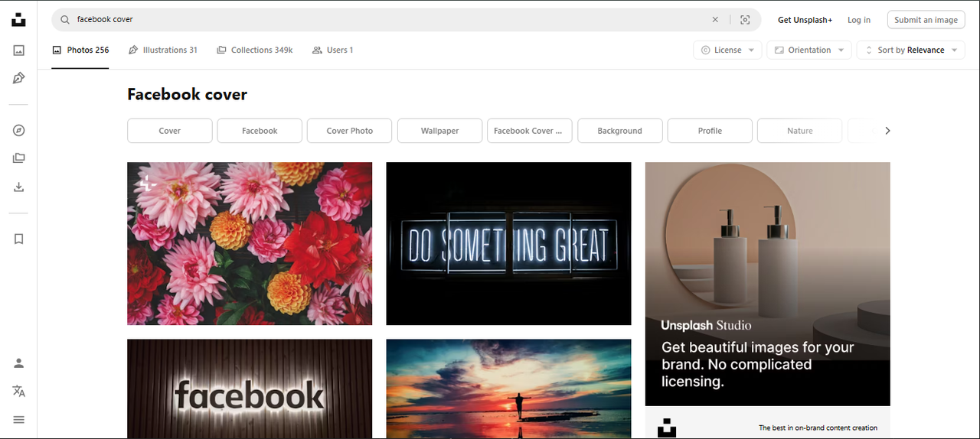
Task: Open the profile person icon in the sidebar
Action: coord(19,363)
